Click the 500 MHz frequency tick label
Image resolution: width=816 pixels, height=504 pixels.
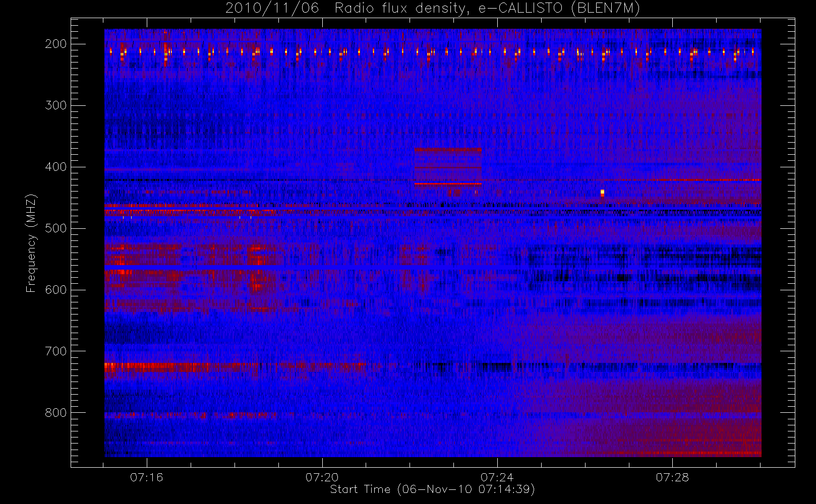pyautogui.click(x=56, y=228)
